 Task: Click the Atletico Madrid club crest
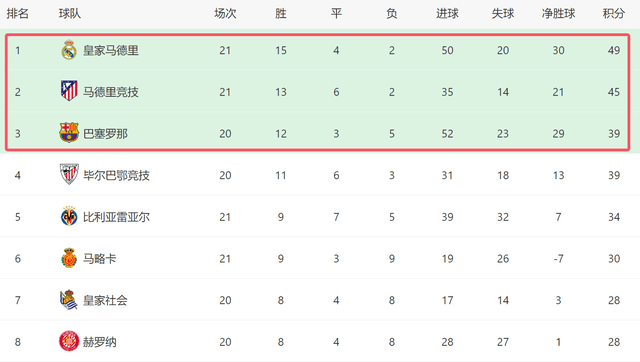[69, 91]
